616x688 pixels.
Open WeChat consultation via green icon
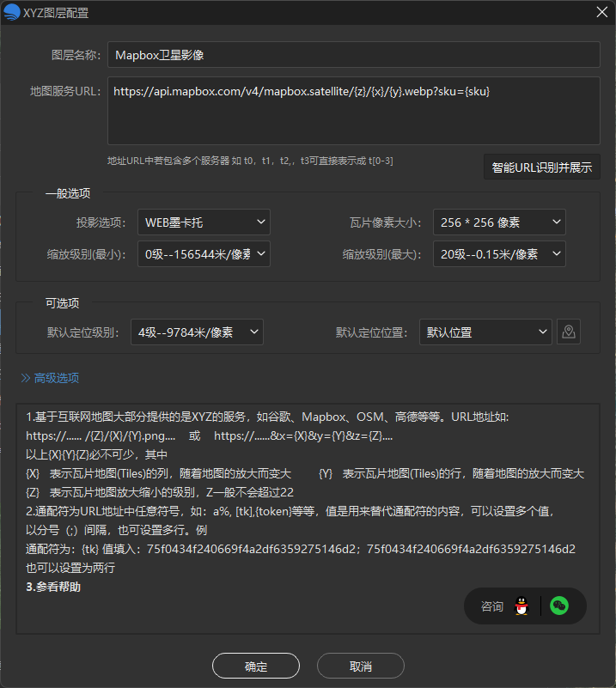coord(559,606)
